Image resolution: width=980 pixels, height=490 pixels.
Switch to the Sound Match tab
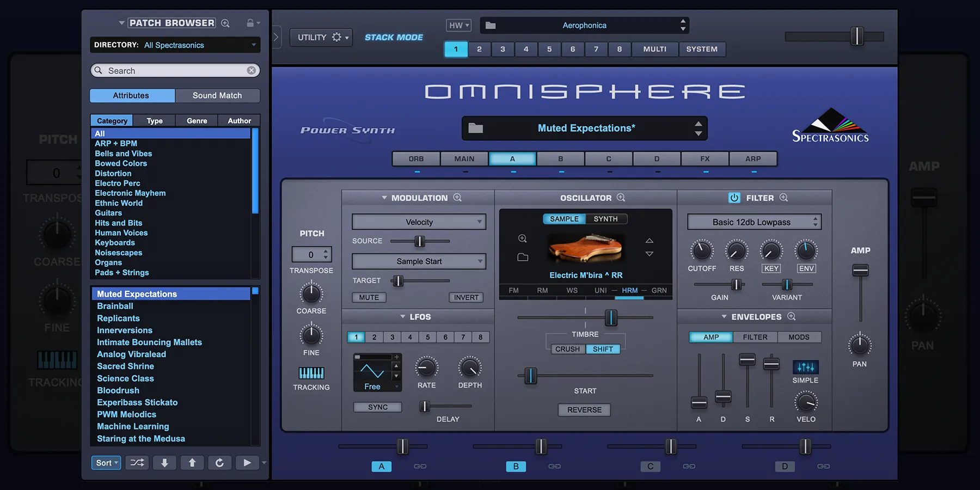tap(217, 95)
